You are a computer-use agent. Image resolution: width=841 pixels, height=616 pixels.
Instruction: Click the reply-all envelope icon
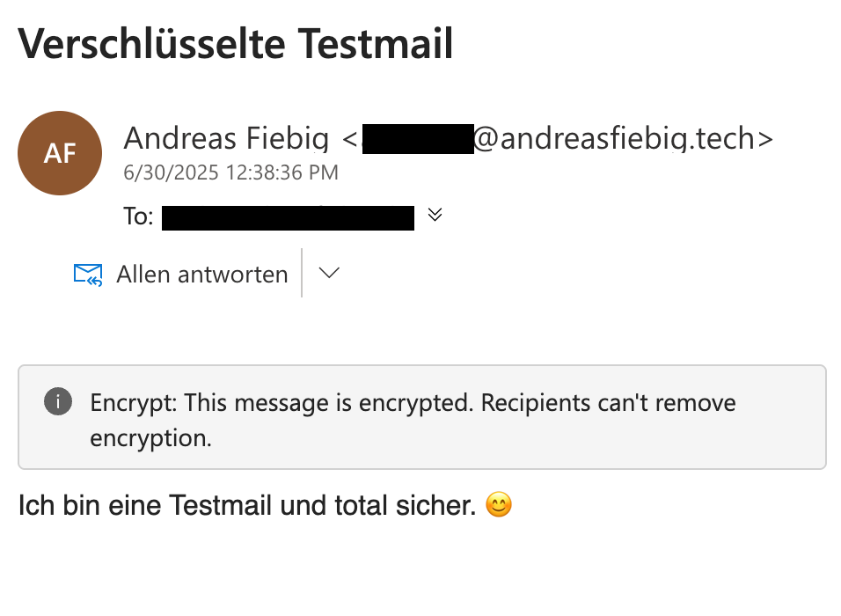coord(88,275)
